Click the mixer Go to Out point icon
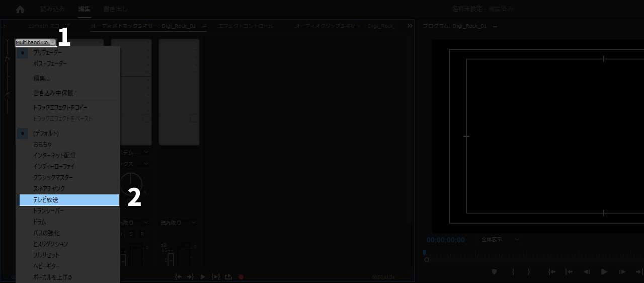This screenshot has height=283, width=644. [190, 277]
